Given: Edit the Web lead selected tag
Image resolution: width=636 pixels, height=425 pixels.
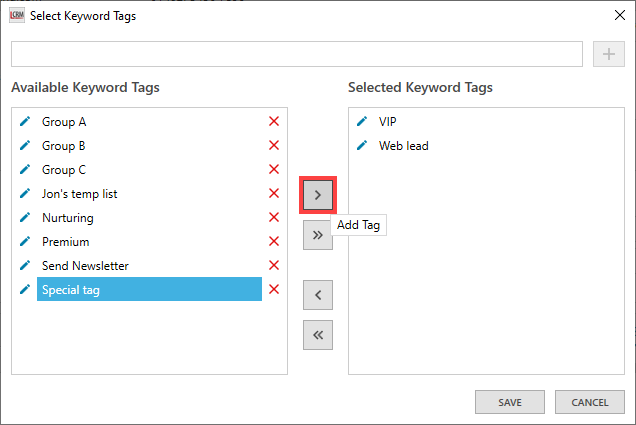Looking at the screenshot, I should [362, 146].
